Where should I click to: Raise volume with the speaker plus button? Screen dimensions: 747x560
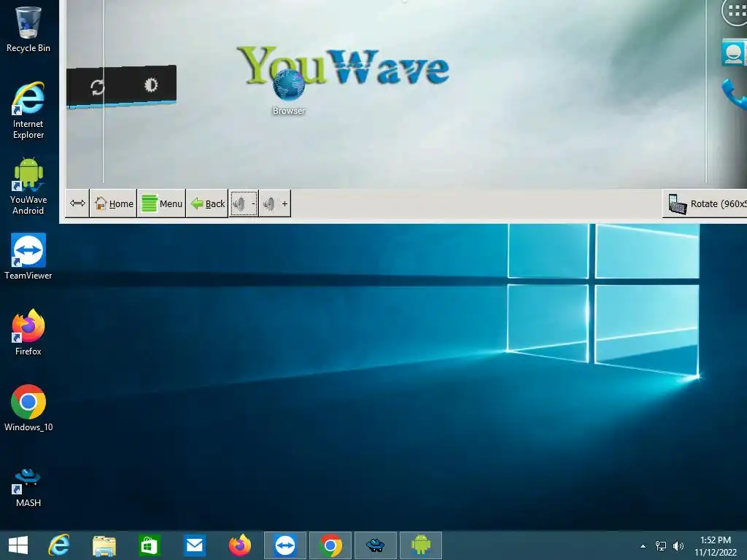275,204
